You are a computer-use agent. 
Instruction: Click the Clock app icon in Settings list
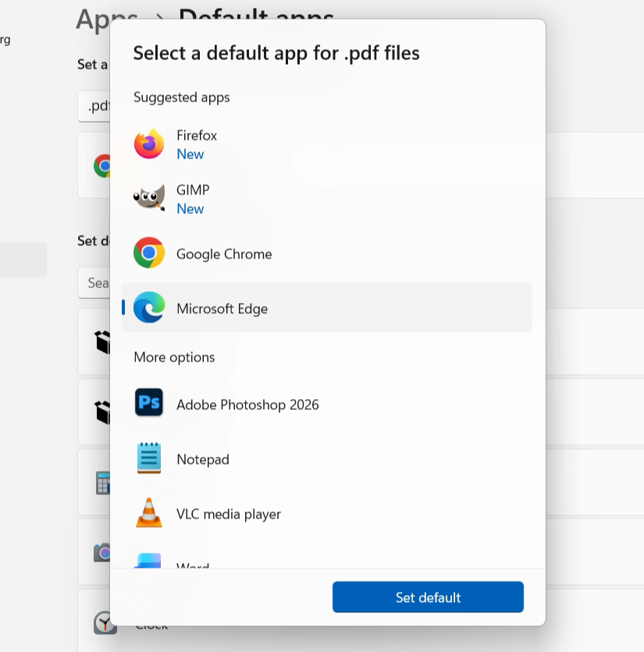[x=105, y=622]
